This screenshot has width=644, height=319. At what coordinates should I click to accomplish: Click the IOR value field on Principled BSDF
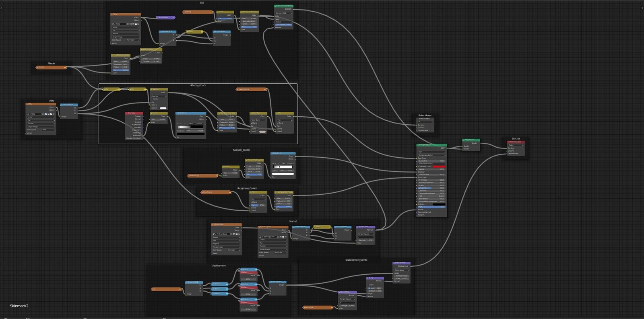click(432, 196)
